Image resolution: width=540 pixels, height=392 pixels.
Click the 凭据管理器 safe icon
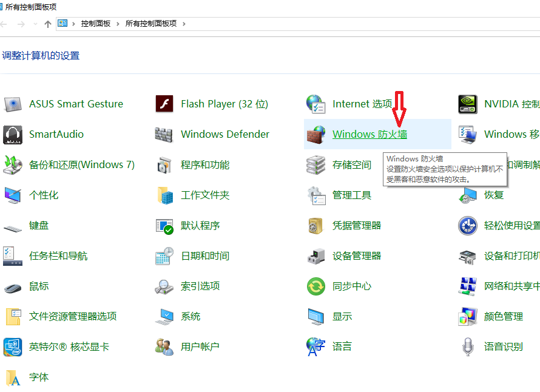coord(315,226)
